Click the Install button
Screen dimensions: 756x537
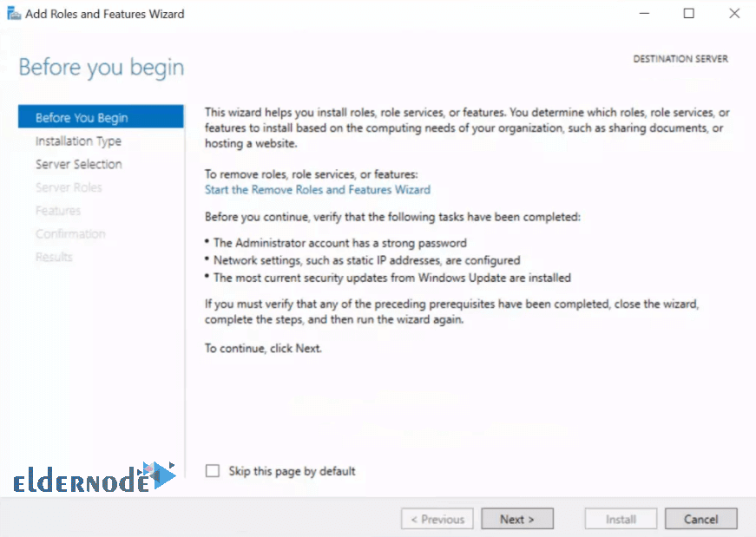pyautogui.click(x=621, y=519)
